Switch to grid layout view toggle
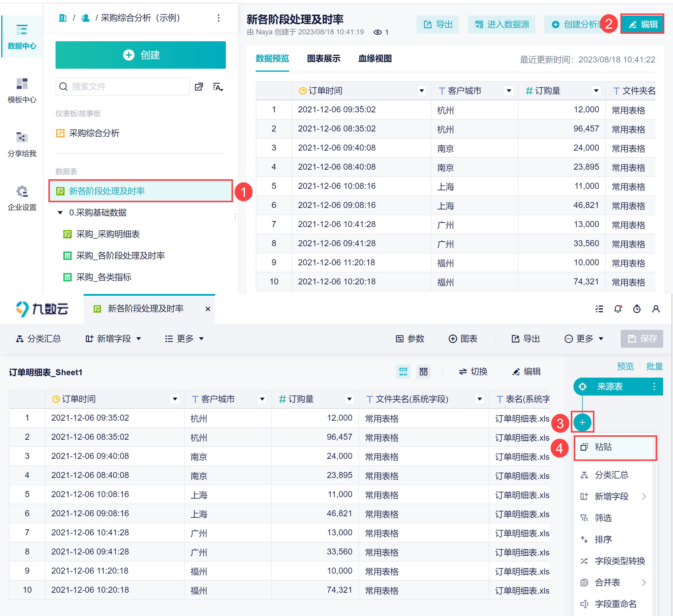Screen dimensions: 673x616 pyautogui.click(x=423, y=372)
